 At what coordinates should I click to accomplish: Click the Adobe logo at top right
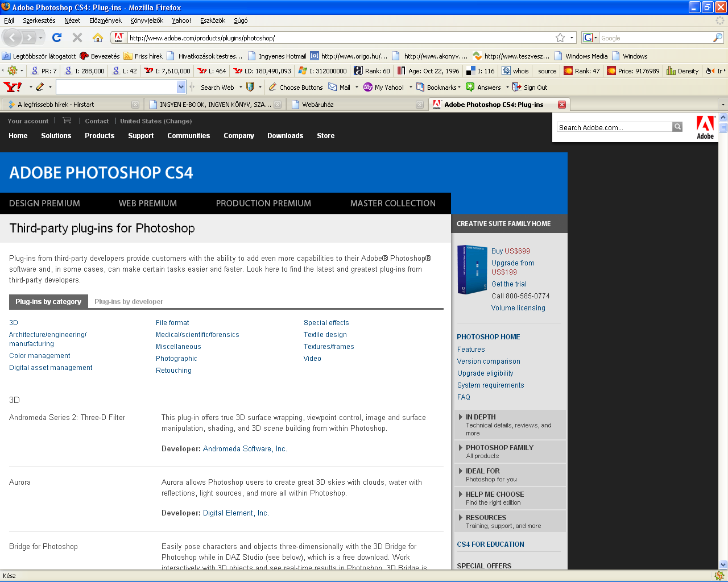(x=705, y=127)
